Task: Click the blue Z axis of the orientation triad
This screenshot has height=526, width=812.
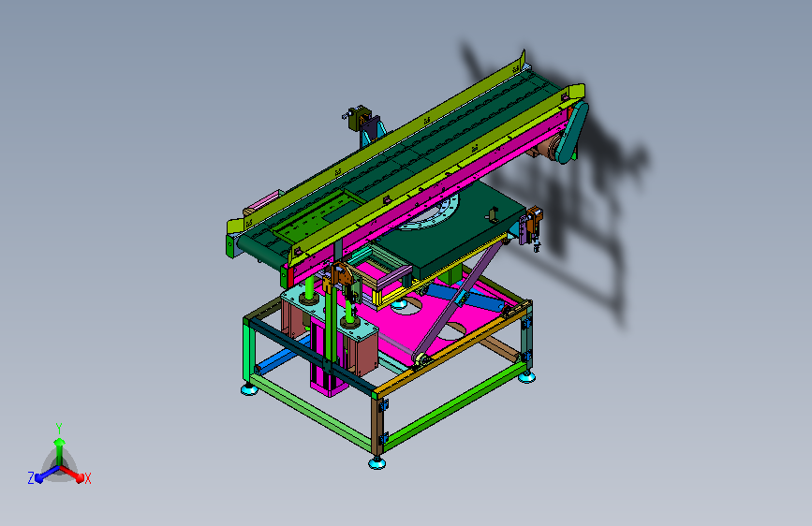Action: click(47, 474)
